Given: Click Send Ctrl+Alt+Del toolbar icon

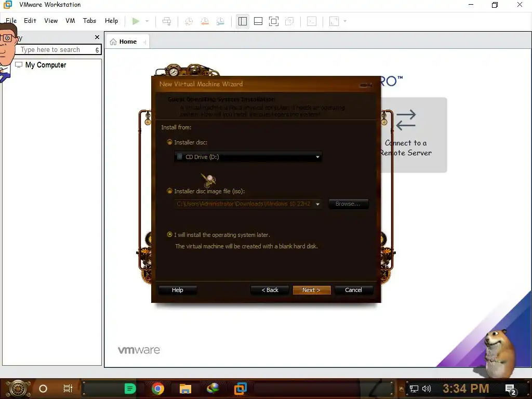Looking at the screenshot, I should 167,21.
